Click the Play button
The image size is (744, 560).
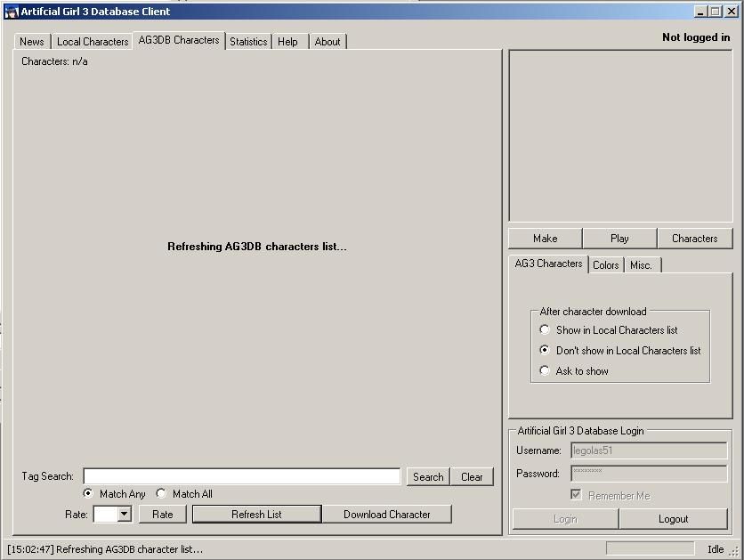click(x=619, y=239)
